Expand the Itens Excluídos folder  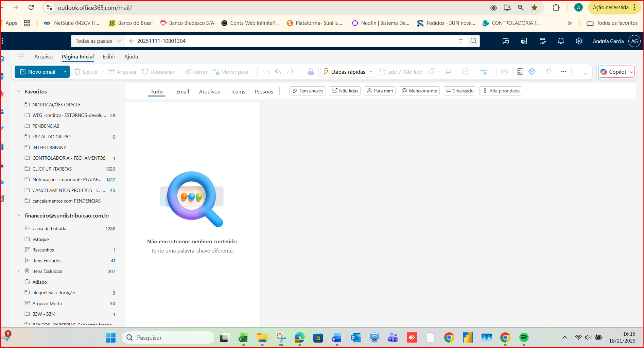click(x=19, y=271)
